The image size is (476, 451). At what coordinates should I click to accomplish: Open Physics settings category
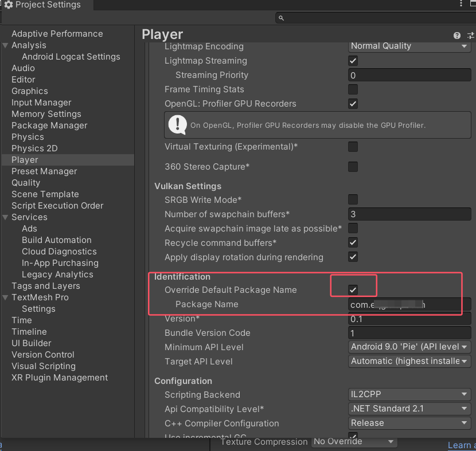pyautogui.click(x=28, y=137)
